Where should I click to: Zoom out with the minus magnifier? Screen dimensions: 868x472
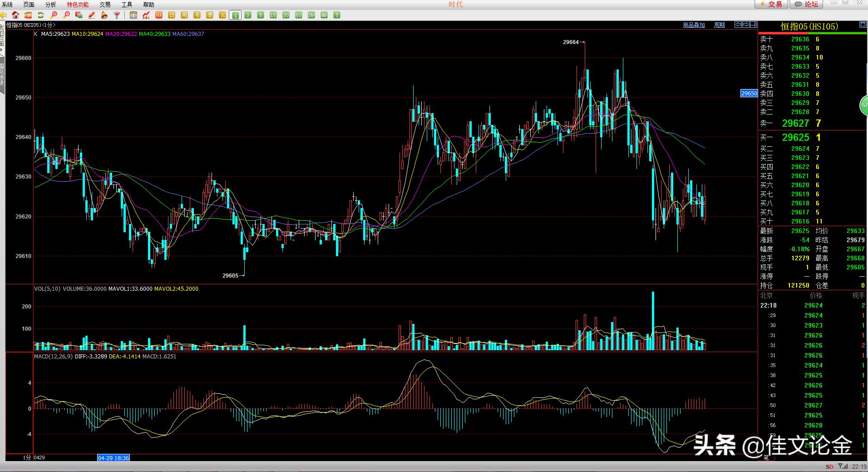[x=66, y=15]
